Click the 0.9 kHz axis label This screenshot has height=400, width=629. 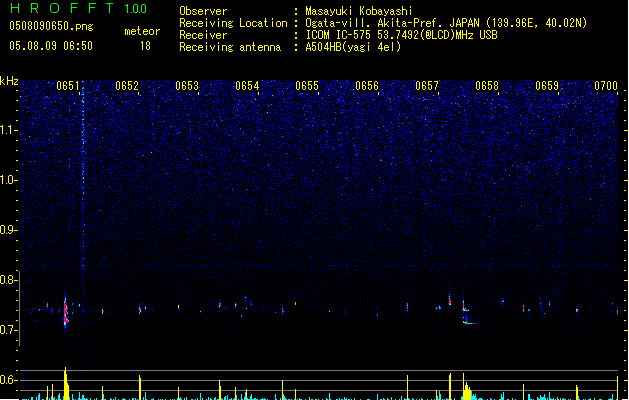click(x=8, y=230)
